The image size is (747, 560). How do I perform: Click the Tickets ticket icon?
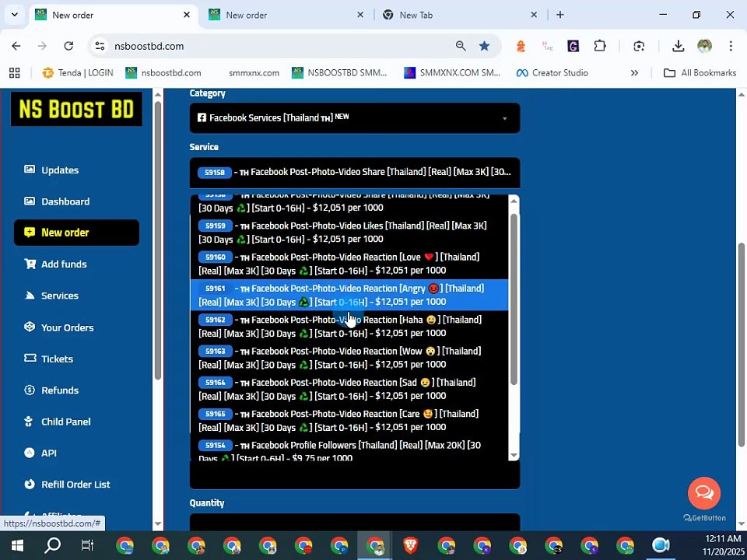pos(30,358)
